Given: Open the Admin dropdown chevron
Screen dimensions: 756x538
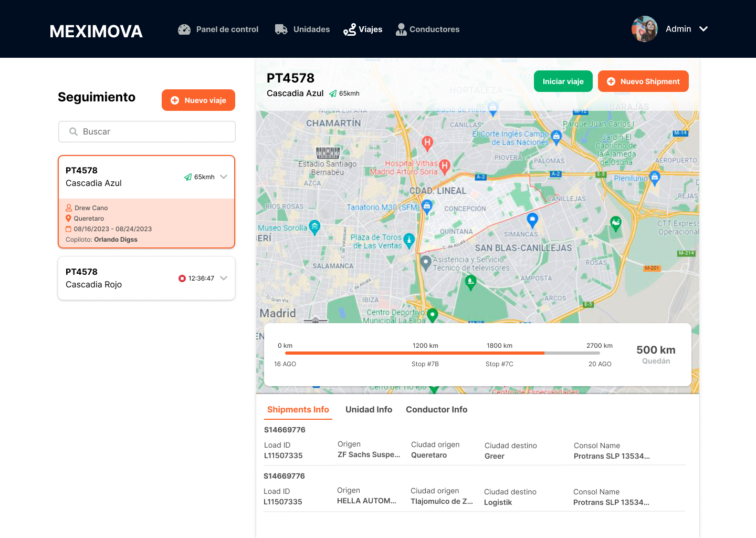Looking at the screenshot, I should [x=703, y=29].
